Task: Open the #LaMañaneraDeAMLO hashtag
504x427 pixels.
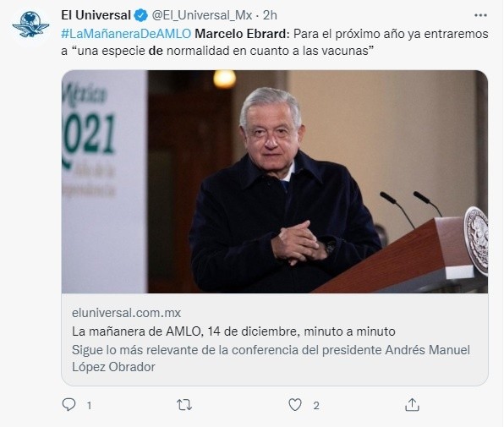Action: pos(126,34)
